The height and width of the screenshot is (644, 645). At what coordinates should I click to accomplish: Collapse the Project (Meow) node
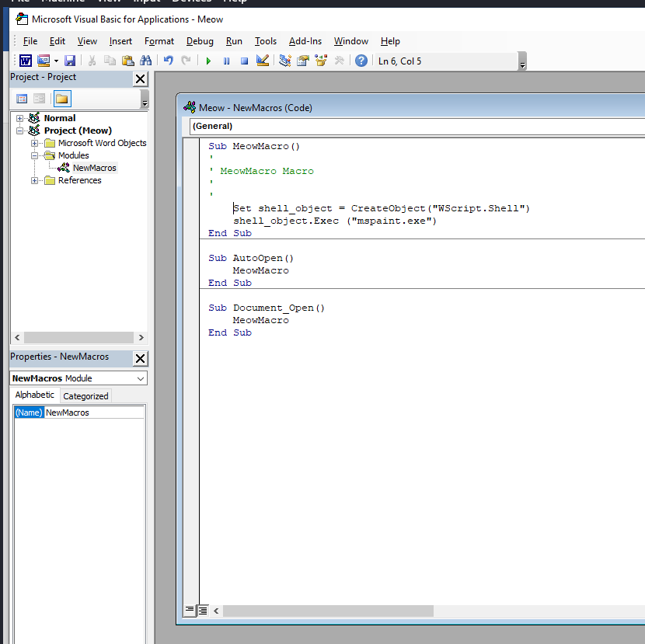[19, 131]
